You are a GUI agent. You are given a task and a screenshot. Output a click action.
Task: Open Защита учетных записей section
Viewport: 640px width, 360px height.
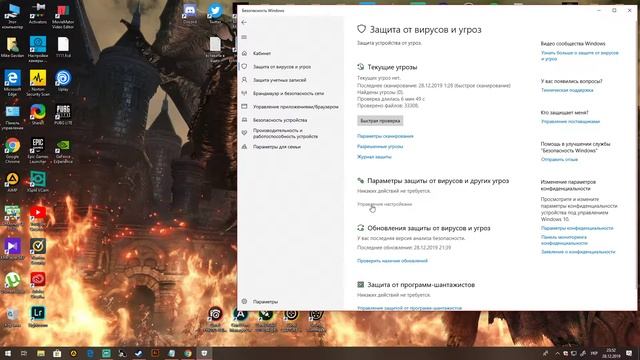click(279, 80)
